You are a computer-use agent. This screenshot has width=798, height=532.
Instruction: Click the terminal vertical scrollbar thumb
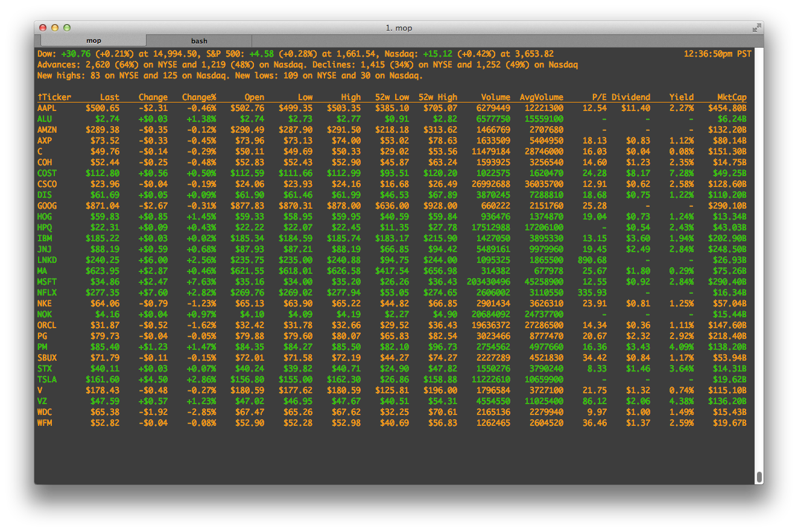click(x=759, y=477)
